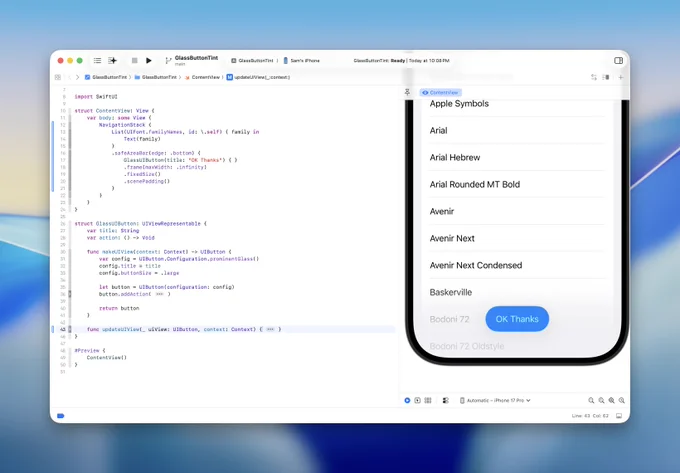Open GlassButtonTint folder in jump bar

(x=156, y=77)
